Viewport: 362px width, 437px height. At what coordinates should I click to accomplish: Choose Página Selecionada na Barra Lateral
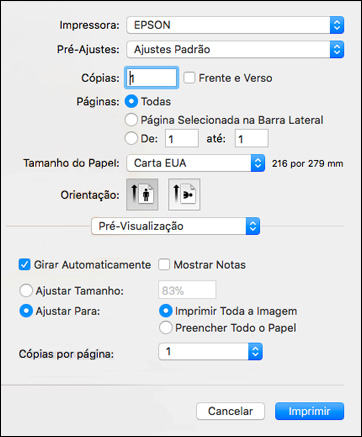tap(131, 120)
